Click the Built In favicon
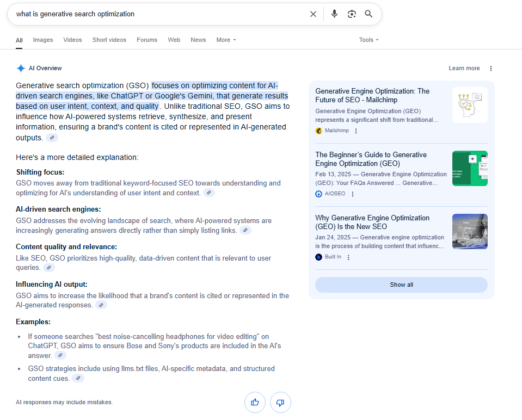The height and width of the screenshot is (420, 522). (x=318, y=257)
